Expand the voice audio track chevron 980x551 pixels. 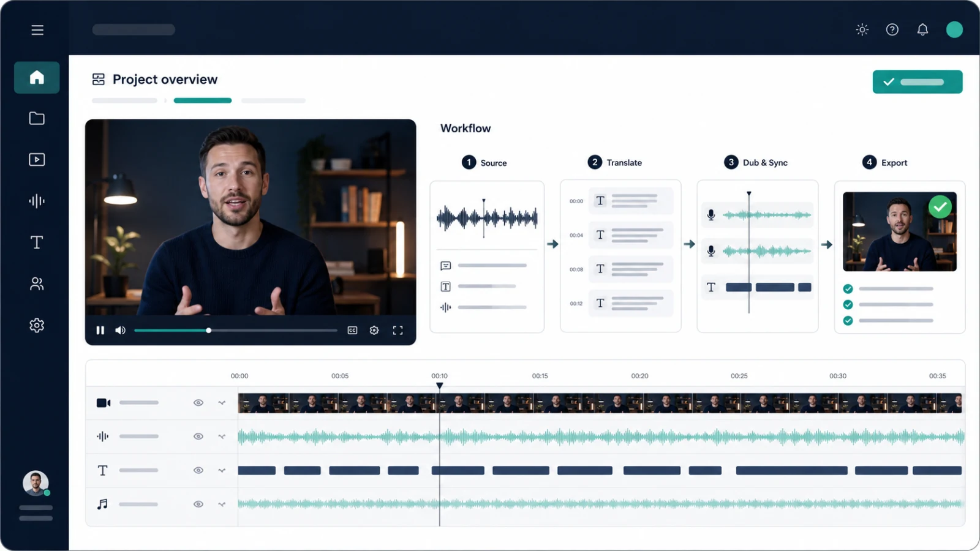pos(222,437)
